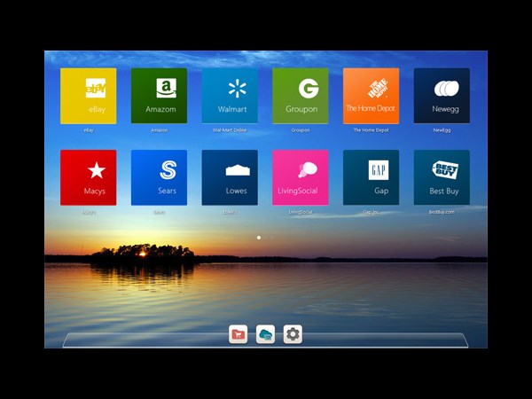
Task: Launch the LivingSocial tile
Action: (301, 177)
